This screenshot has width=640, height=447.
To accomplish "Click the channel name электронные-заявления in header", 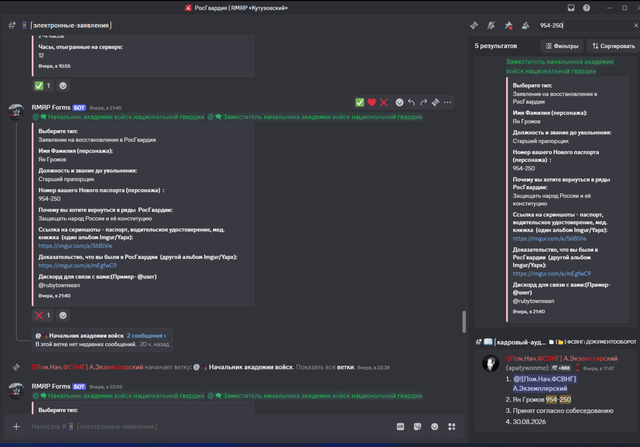I will 71,25.
